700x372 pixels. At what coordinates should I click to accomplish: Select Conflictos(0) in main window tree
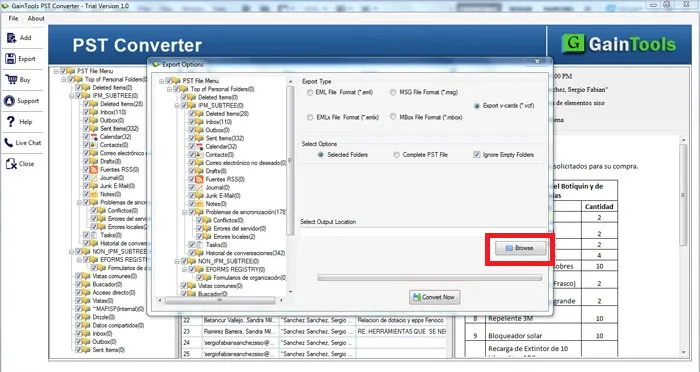click(122, 210)
